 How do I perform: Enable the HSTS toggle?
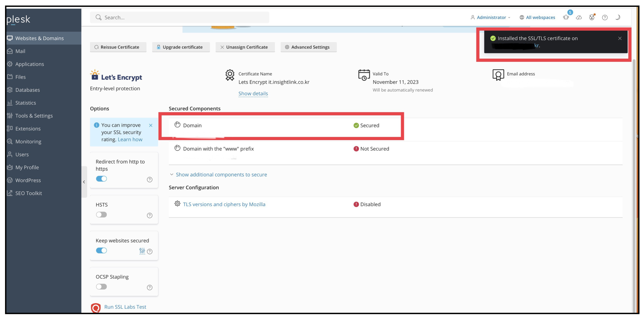101,215
